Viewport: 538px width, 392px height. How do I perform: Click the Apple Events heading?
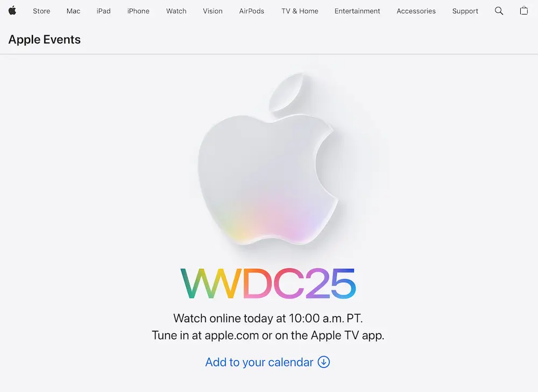point(45,39)
